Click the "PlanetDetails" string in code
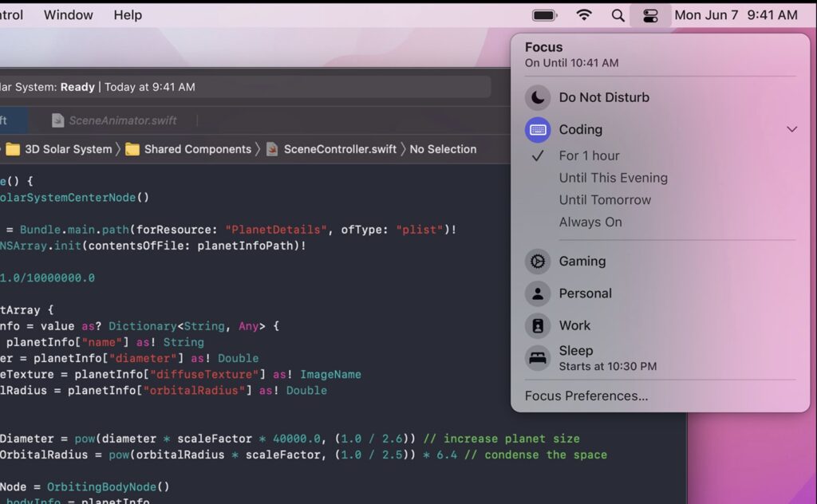 click(x=275, y=230)
